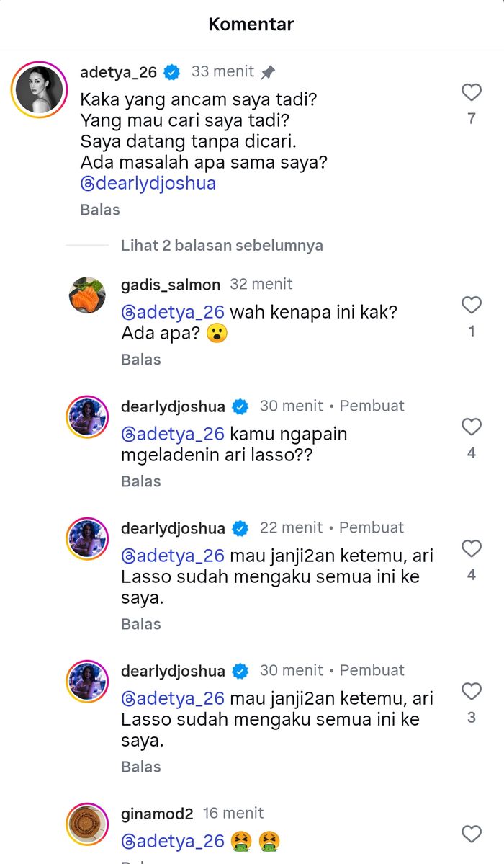Like dearlydjoshua's 'ngapain mgeladenin ari lasso' comment
504x864 pixels.
point(471,427)
